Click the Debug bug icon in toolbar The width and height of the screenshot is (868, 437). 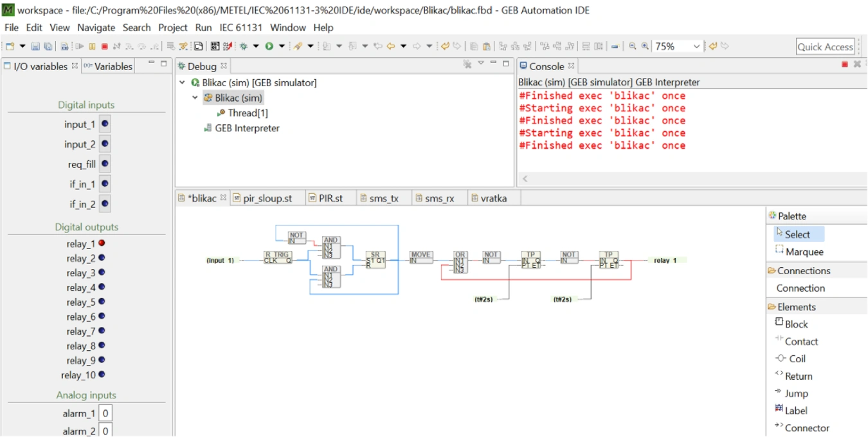coord(244,46)
